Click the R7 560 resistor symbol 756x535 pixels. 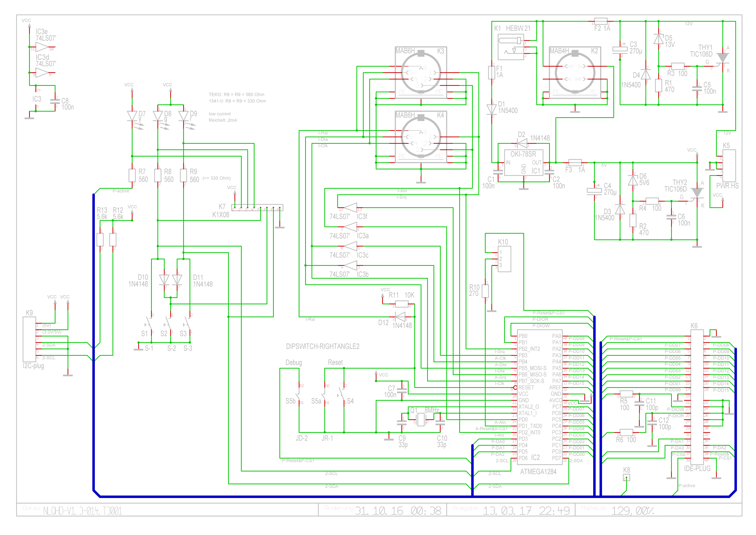(x=132, y=175)
